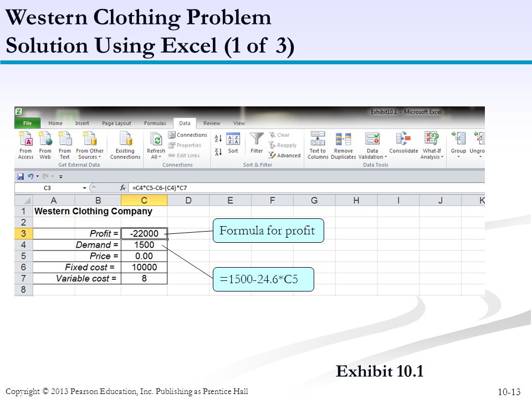
Task: Sort A to Z ascending
Action: tap(218, 138)
